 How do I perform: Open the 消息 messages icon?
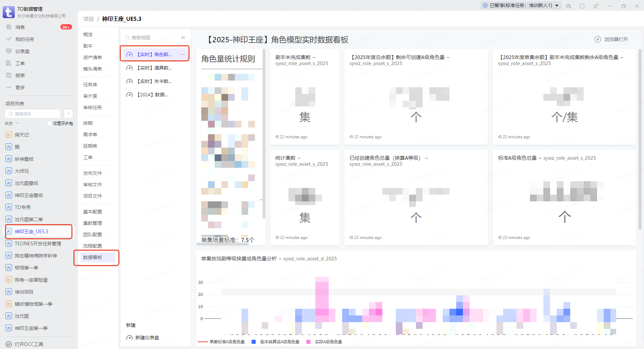[9, 27]
